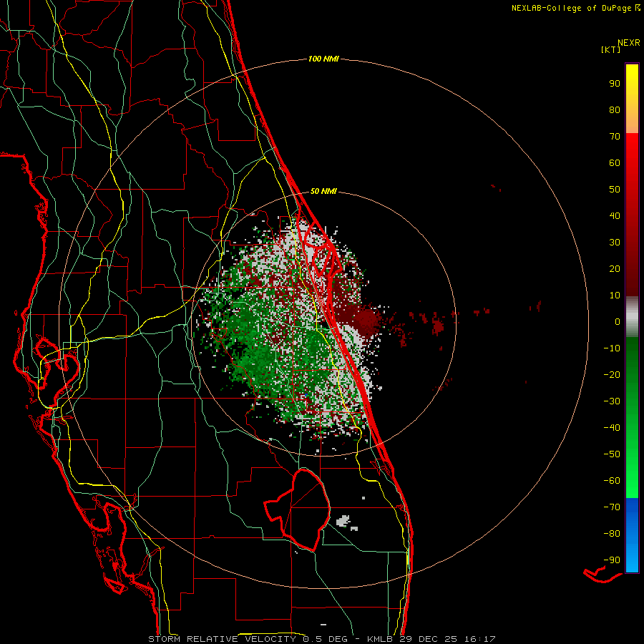Click the positive 10 knot scale label
The image size is (644, 644).
pos(615,296)
